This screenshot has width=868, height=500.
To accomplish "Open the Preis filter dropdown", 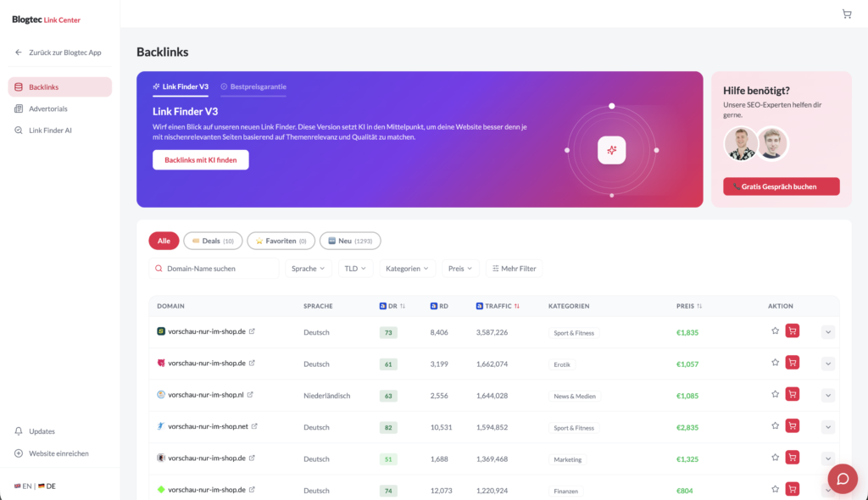I will tap(460, 269).
